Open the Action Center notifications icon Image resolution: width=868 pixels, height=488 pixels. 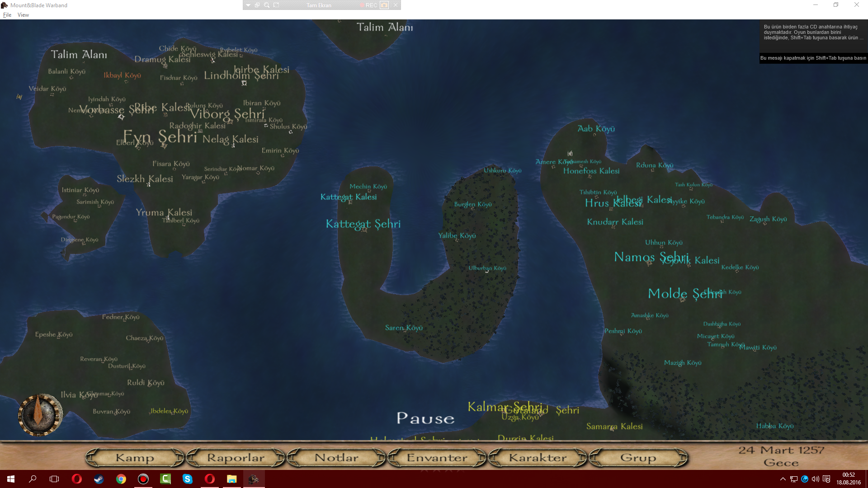pos(826,479)
